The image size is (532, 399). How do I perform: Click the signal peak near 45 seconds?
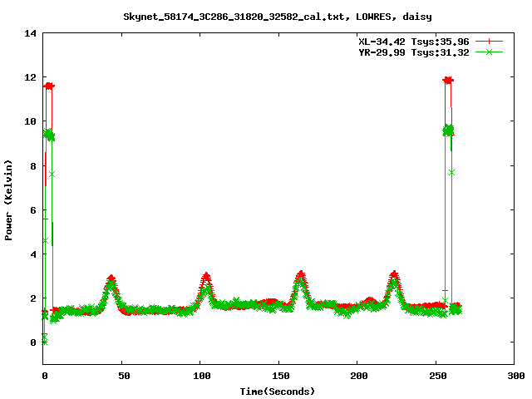[111, 278]
